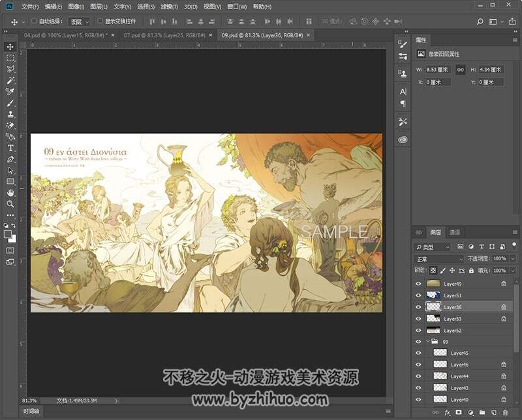Hide the Layer36 layer

[418, 307]
